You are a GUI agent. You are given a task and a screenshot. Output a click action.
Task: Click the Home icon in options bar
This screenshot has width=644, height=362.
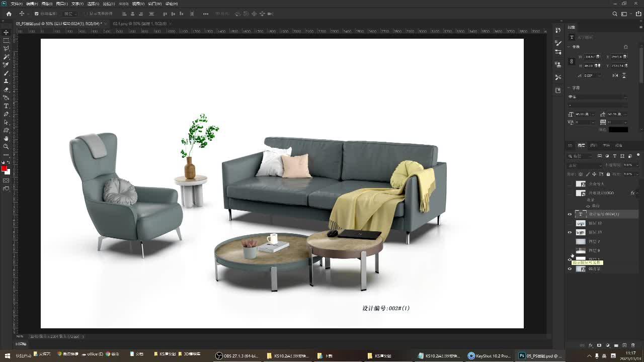pos(9,14)
